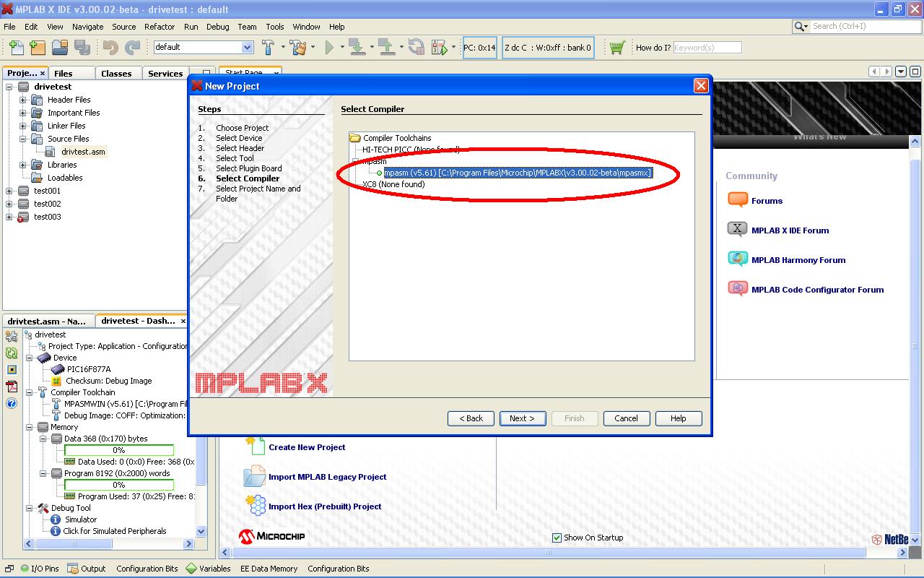Open the Output window tab
This screenshot has height=578, width=924.
86,569
